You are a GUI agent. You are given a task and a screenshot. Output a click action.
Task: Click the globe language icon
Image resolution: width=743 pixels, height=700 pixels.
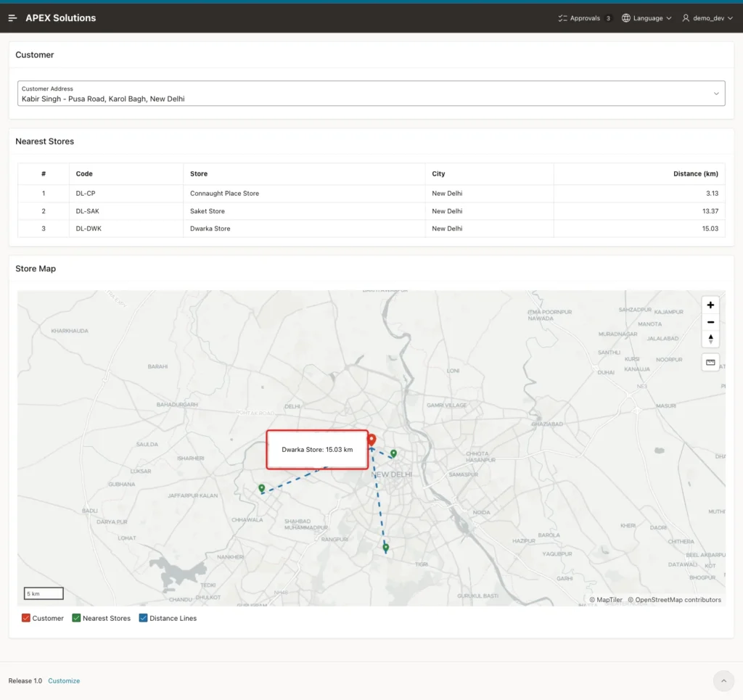(x=626, y=18)
